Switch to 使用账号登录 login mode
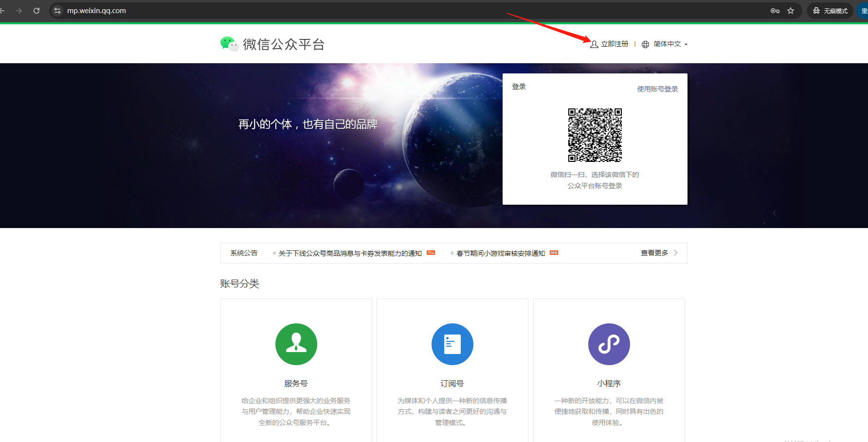This screenshot has width=868, height=442. tap(657, 89)
